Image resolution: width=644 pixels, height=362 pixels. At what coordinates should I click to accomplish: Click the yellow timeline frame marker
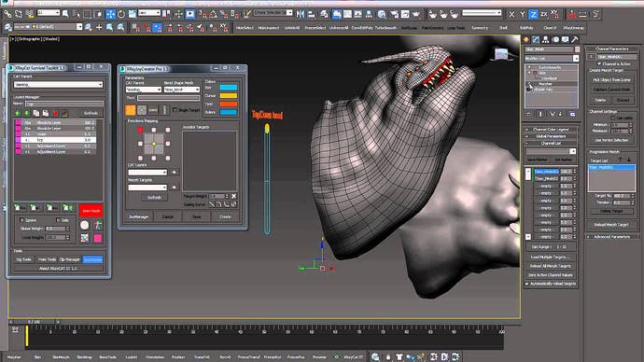coord(27,336)
